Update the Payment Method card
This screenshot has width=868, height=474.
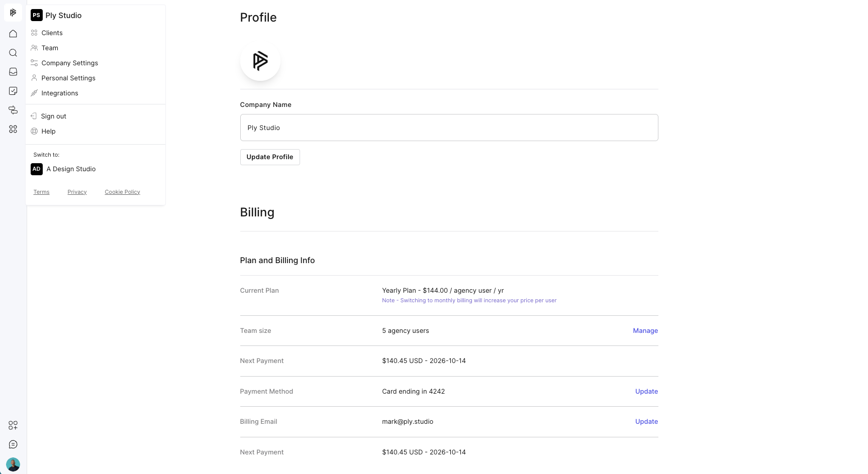pyautogui.click(x=646, y=392)
